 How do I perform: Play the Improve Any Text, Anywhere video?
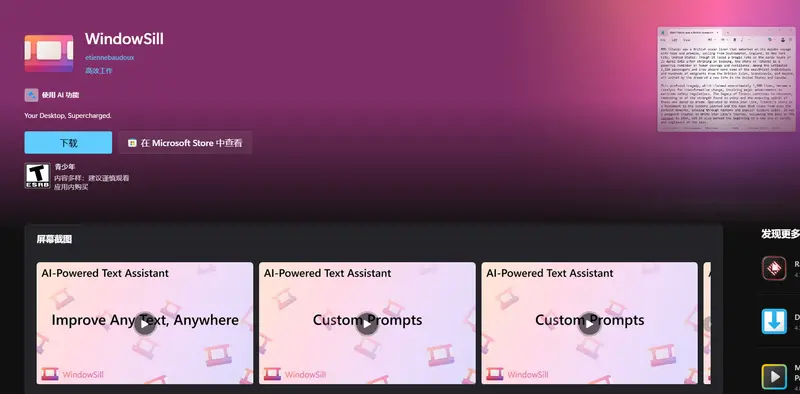tap(145, 324)
